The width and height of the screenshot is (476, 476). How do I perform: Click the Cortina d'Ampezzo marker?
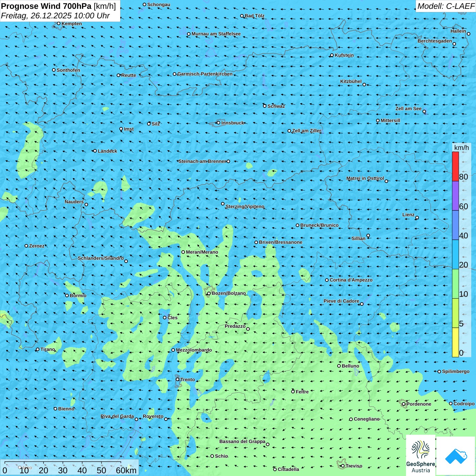point(327,280)
